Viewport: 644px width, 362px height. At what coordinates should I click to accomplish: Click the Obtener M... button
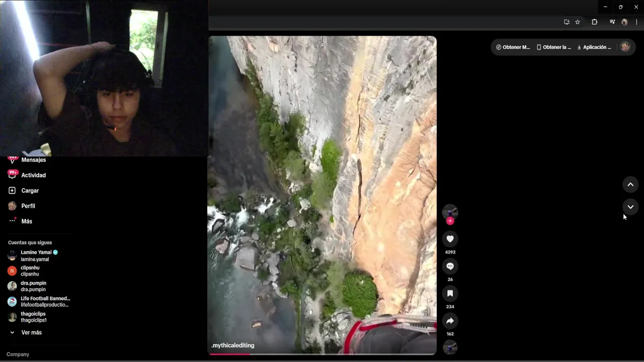pos(513,47)
